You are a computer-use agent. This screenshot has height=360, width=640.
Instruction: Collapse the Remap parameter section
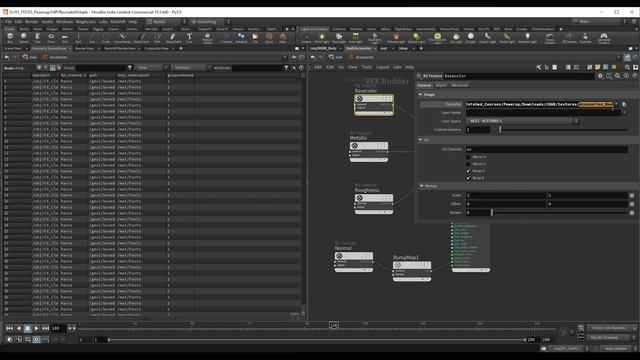[x=422, y=186]
